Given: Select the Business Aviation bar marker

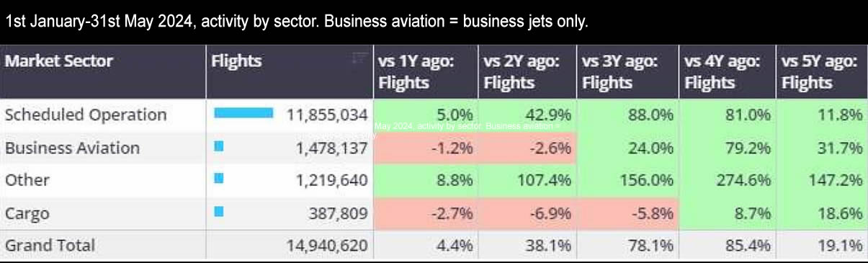Looking at the screenshot, I should point(219,146).
